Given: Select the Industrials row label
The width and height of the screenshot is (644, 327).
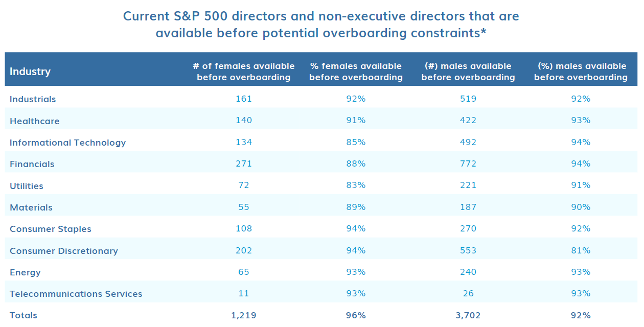Looking at the screenshot, I should click(33, 99).
